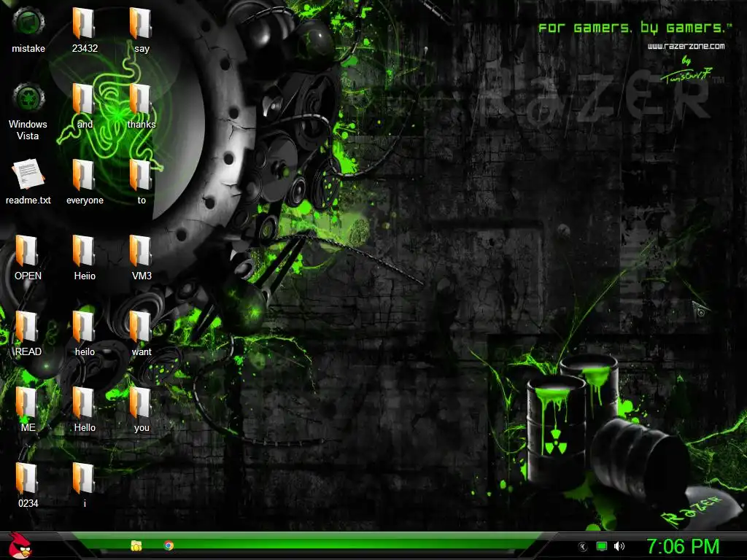Click the 7:06 PM taskbar clock
747x560 pixels.
coord(683,547)
